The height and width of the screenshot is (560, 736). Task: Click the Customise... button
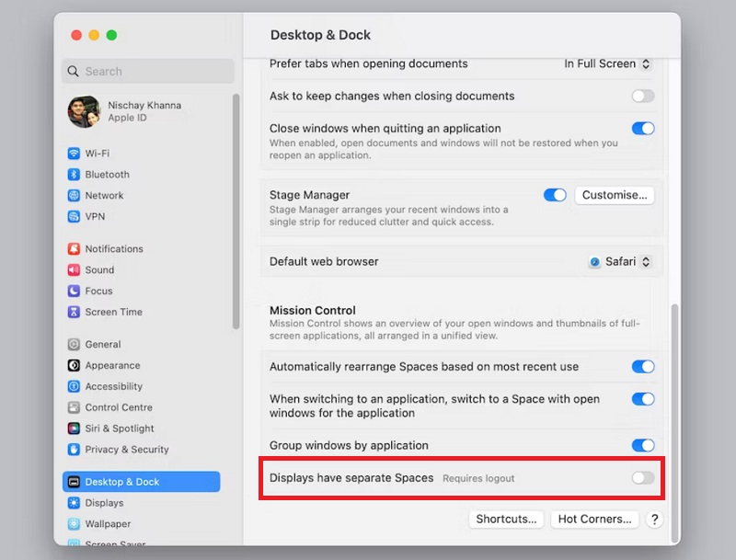[x=615, y=195]
